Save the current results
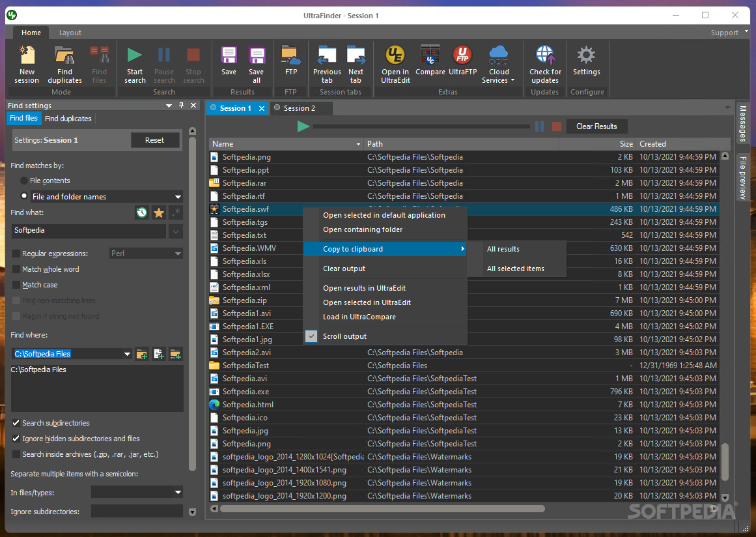756x537 pixels. click(229, 61)
